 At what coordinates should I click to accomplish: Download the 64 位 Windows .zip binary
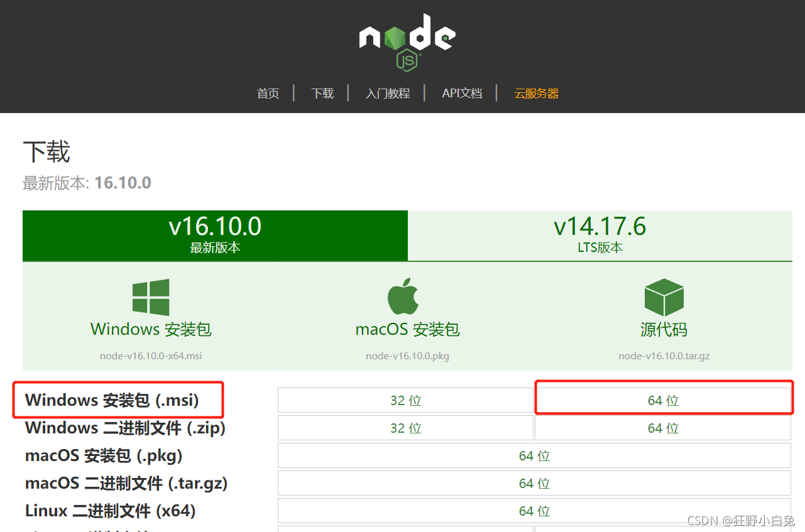[663, 428]
